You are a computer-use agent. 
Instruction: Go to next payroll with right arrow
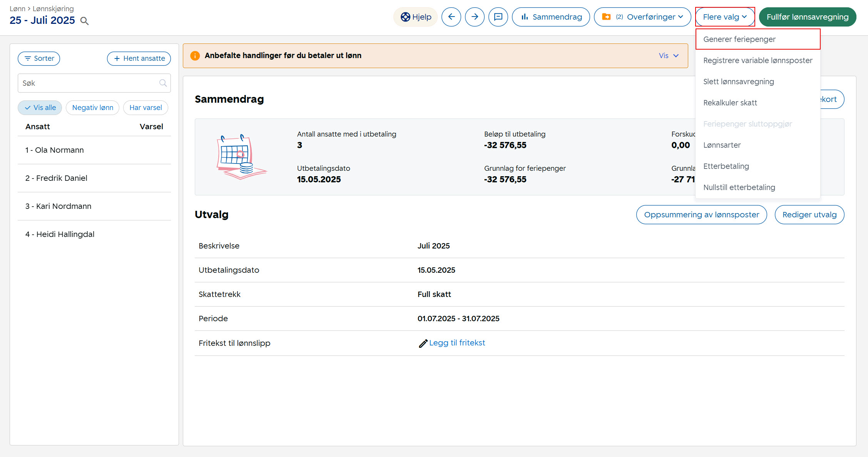point(475,17)
